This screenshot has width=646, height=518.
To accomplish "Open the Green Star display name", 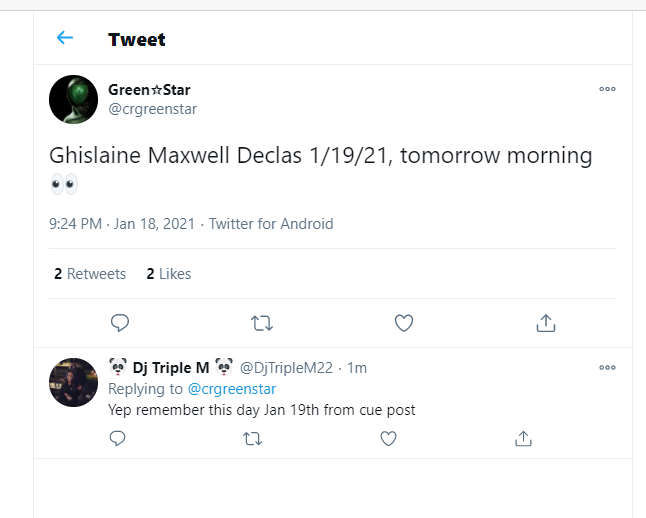I will click(149, 89).
